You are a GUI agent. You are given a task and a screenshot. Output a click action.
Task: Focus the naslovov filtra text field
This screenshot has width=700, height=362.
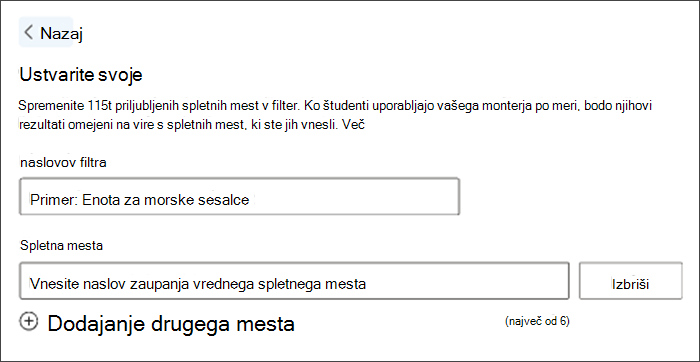(x=239, y=196)
